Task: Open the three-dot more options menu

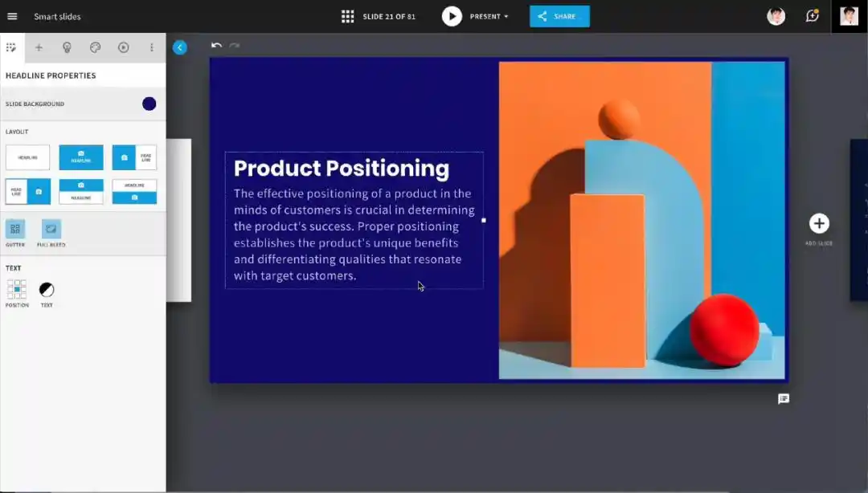Action: pyautogui.click(x=152, y=47)
